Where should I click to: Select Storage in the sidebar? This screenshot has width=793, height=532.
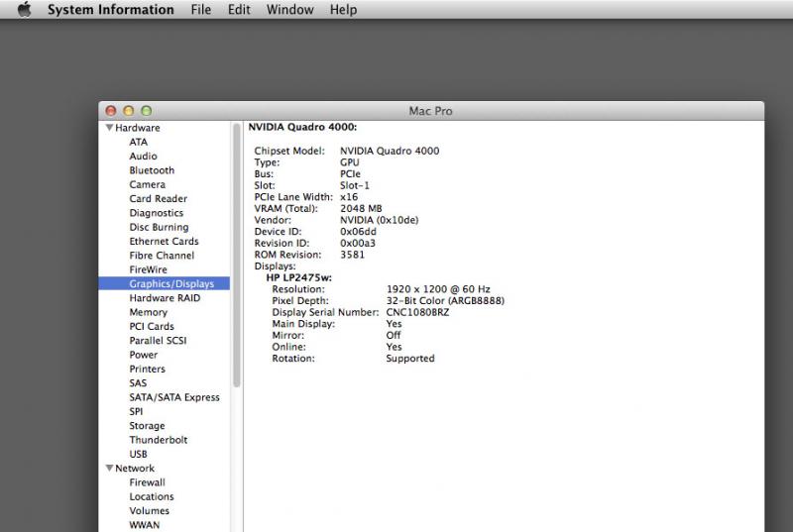pyautogui.click(x=147, y=425)
